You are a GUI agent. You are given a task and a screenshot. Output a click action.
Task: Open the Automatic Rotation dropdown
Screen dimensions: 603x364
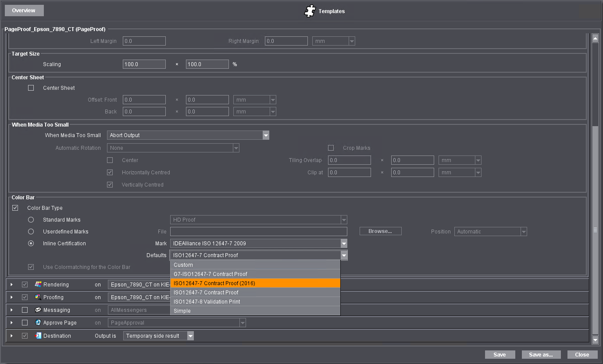tap(173, 148)
